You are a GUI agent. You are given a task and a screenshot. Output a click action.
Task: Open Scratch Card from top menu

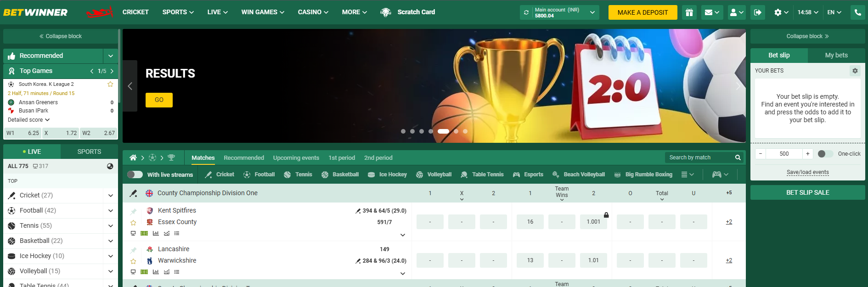[x=407, y=12]
